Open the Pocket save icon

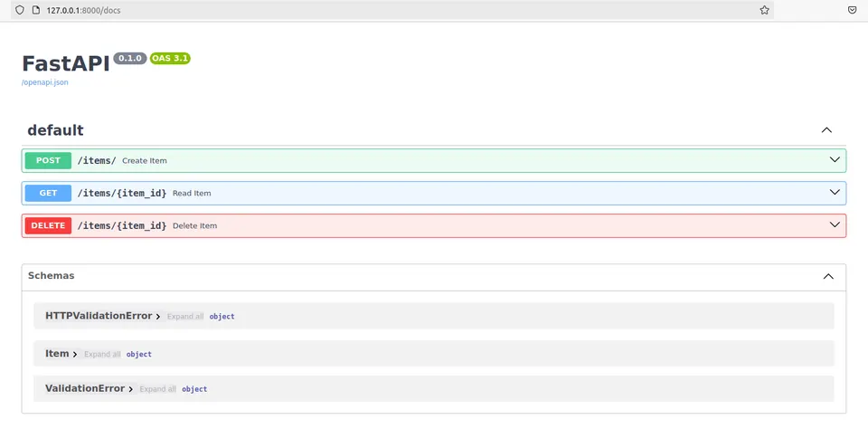[853, 10]
